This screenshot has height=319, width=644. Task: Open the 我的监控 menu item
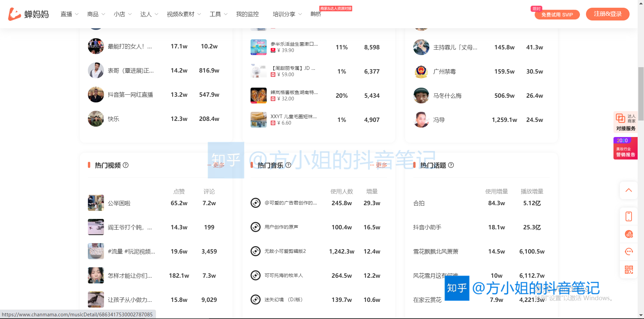[x=247, y=14]
